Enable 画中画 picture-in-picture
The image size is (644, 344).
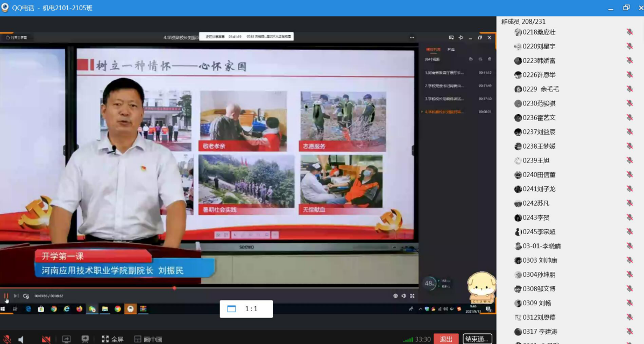click(x=148, y=339)
